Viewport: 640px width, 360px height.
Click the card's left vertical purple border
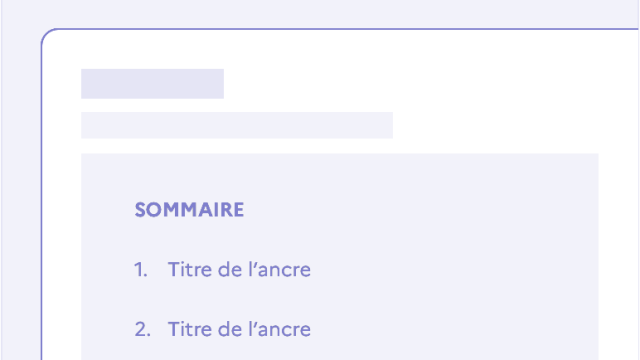42,204
